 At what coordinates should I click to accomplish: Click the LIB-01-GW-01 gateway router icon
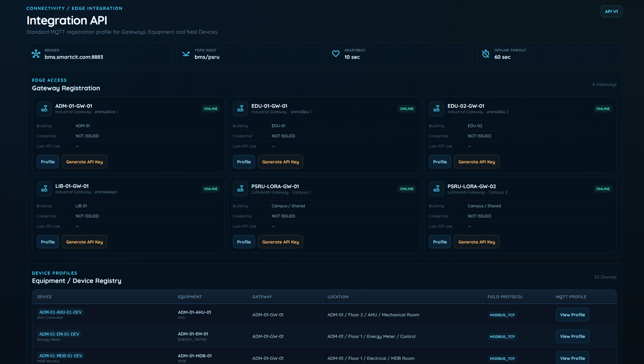point(44,189)
